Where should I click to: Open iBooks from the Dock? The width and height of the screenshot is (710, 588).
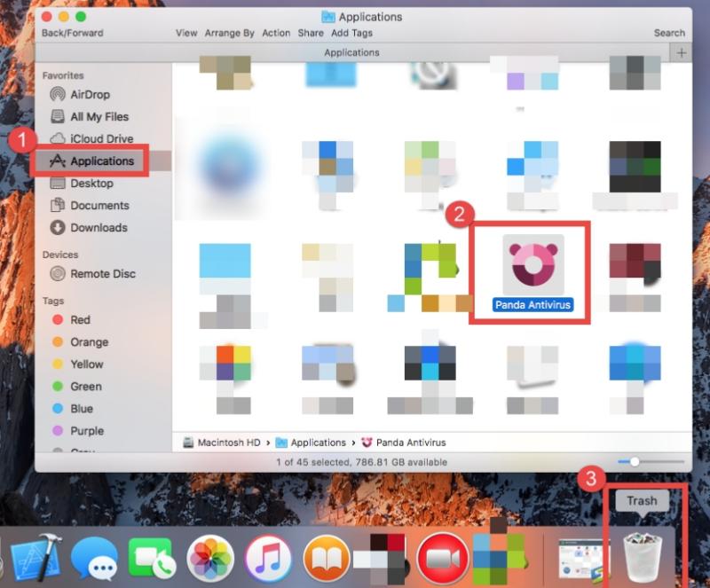point(326,558)
